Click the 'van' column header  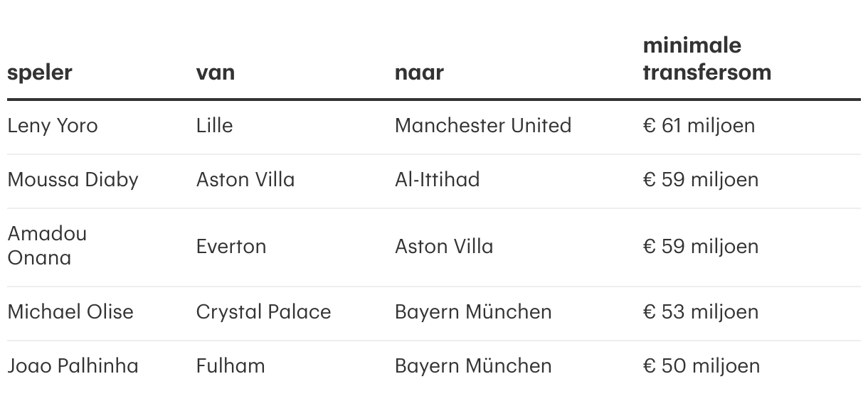[215, 73]
